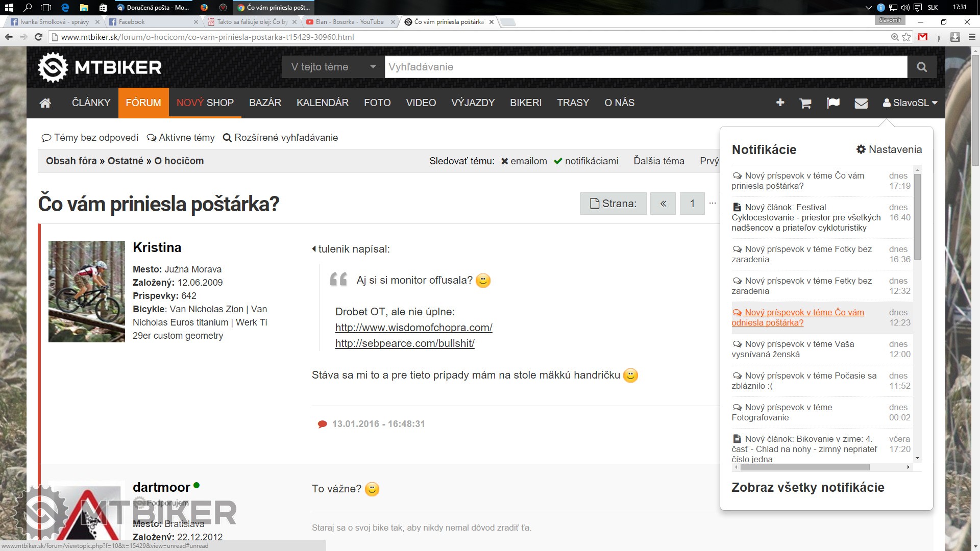Click the Vyhľadávanie search input field

click(x=645, y=67)
